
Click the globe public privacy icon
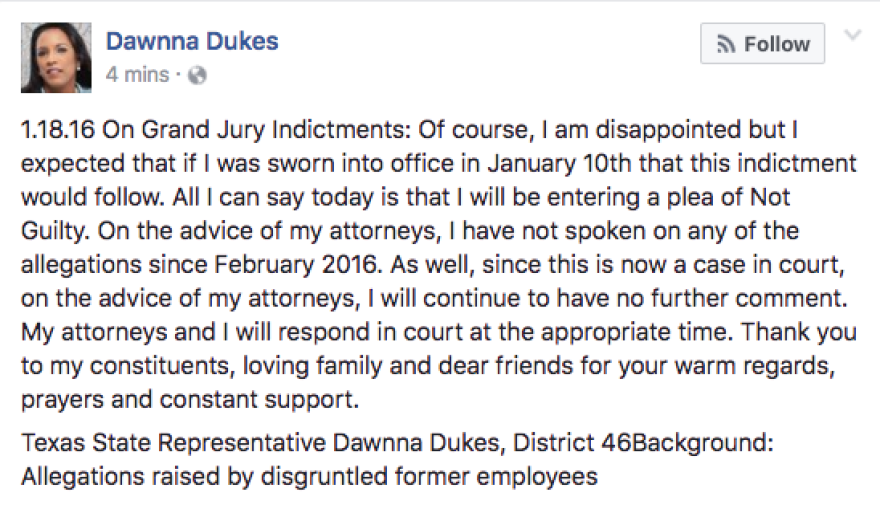(197, 75)
